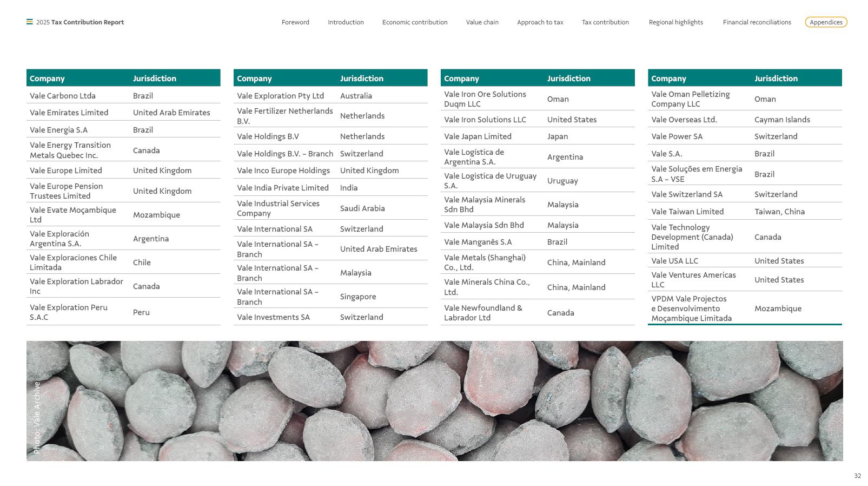Viewport: 868px width, 486px height.
Task: Select the 'Vale Emirates Limited' cell
Action: [69, 113]
